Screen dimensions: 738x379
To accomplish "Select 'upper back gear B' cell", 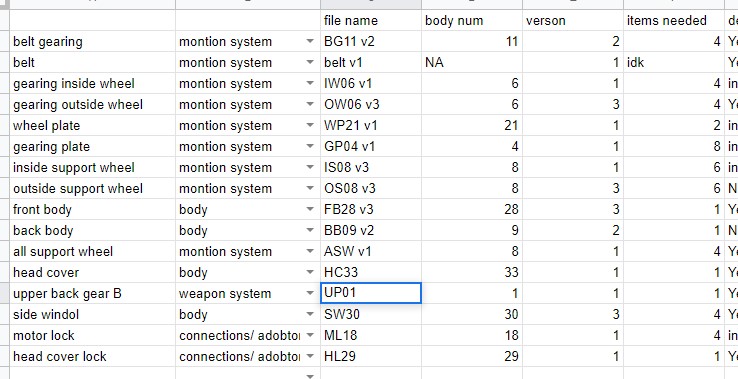I will (93, 293).
